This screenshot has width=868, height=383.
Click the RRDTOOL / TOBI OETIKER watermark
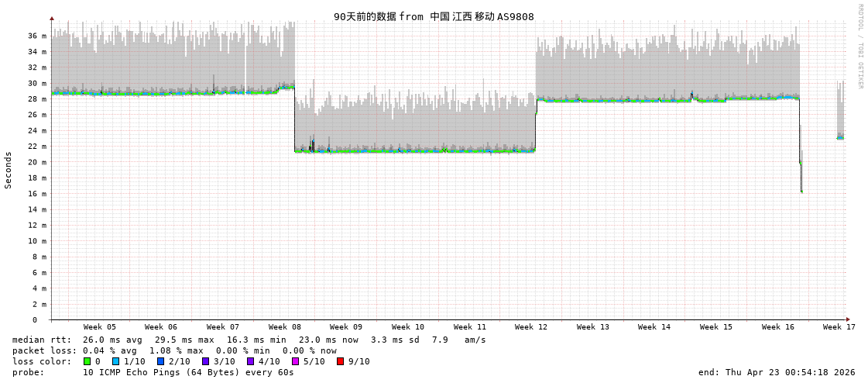pyautogui.click(x=859, y=47)
